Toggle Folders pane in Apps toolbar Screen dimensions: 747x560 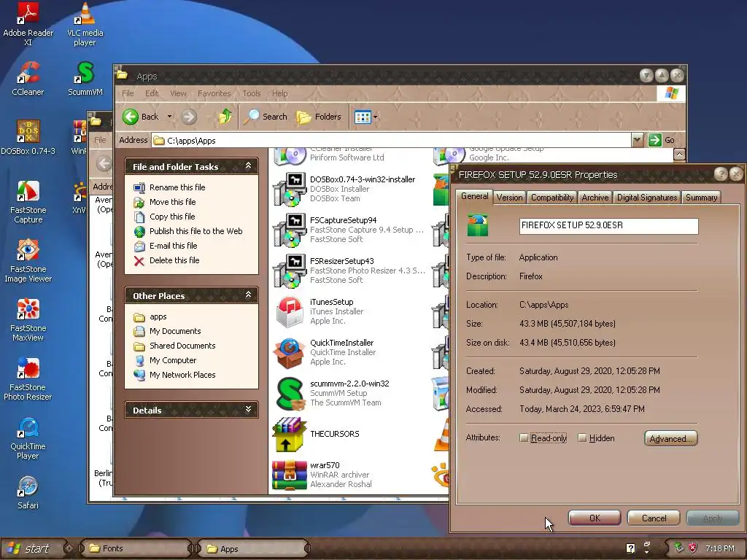(x=319, y=117)
